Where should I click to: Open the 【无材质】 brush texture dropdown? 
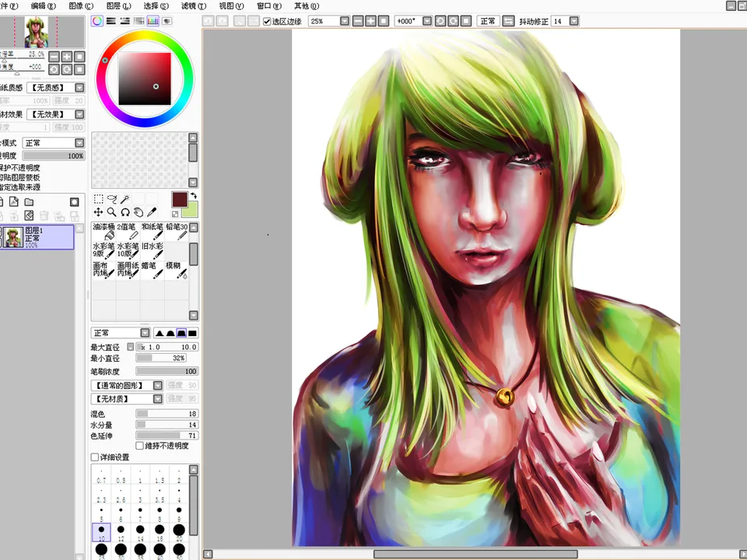(x=158, y=399)
